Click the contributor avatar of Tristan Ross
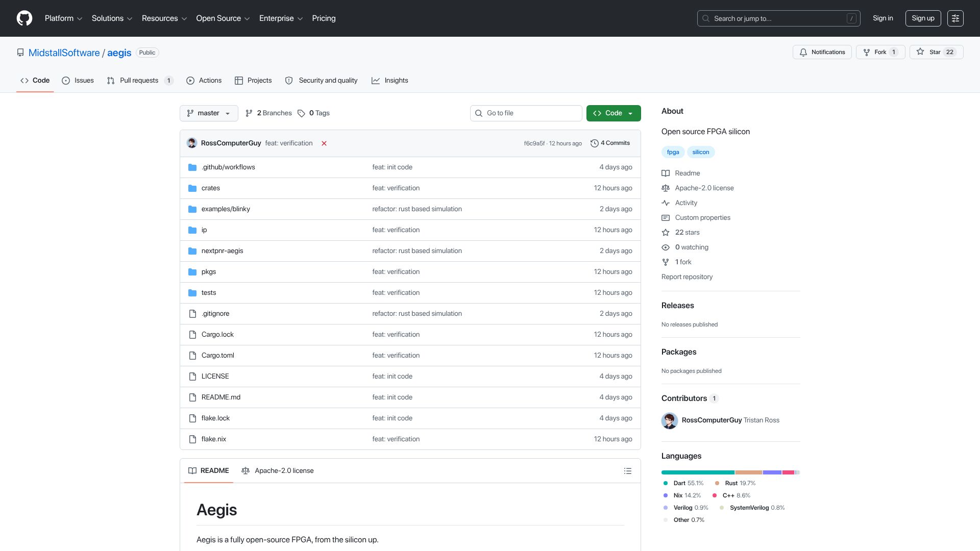Screen dimensions: 980x551 [670, 420]
